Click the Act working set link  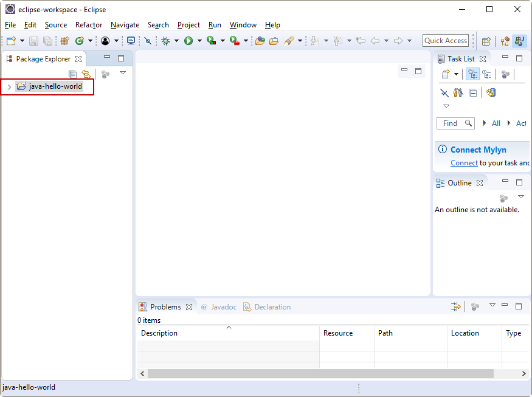(x=521, y=123)
